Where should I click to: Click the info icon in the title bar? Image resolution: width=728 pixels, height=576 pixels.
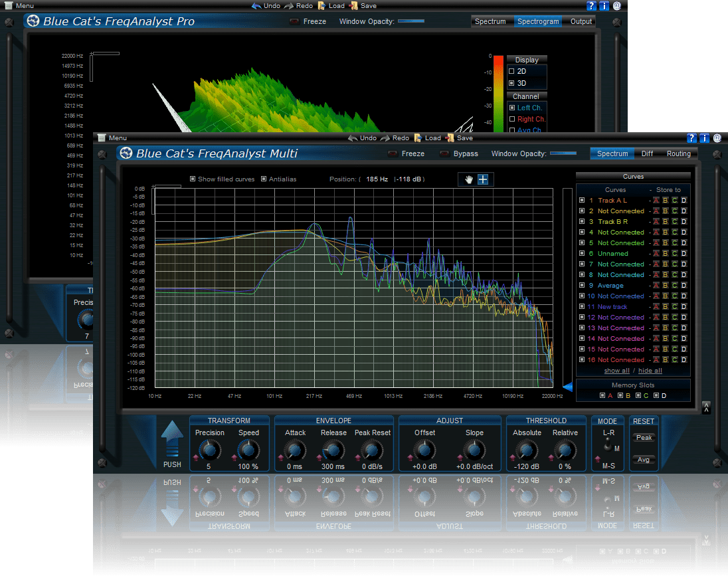tap(704, 138)
